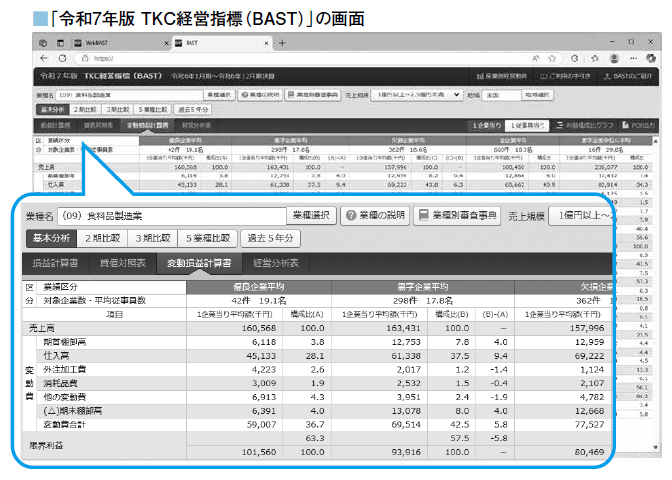Click the scroll-down arrow of the table scrollbar

[656, 447]
